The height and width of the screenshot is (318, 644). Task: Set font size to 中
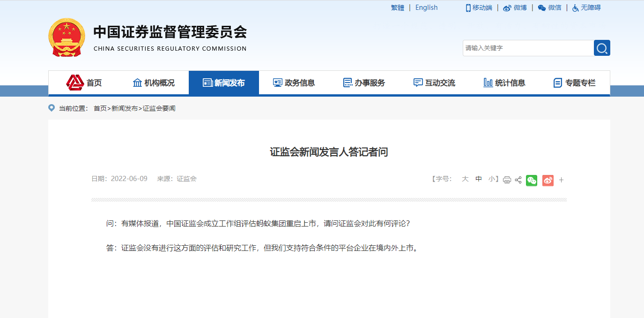479,179
